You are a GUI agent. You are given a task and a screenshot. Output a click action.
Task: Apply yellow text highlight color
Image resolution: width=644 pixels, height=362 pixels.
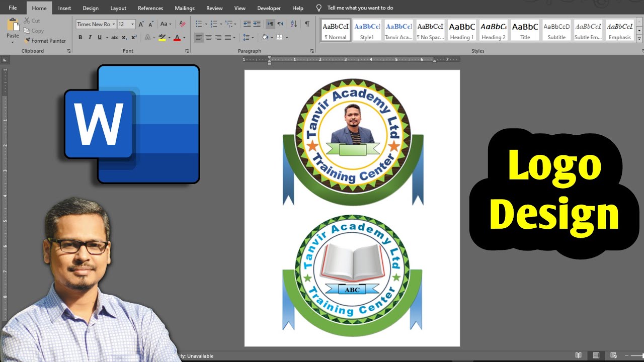coord(162,38)
